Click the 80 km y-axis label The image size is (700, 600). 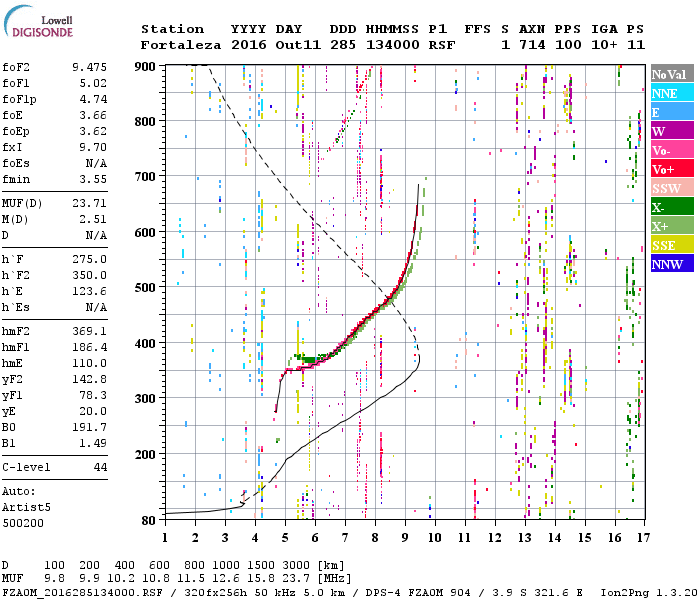149,521
